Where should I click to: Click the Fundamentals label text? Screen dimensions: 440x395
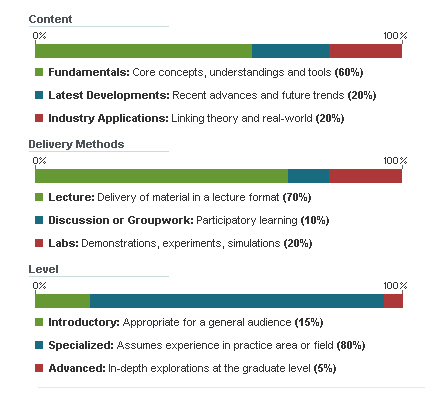(x=89, y=72)
